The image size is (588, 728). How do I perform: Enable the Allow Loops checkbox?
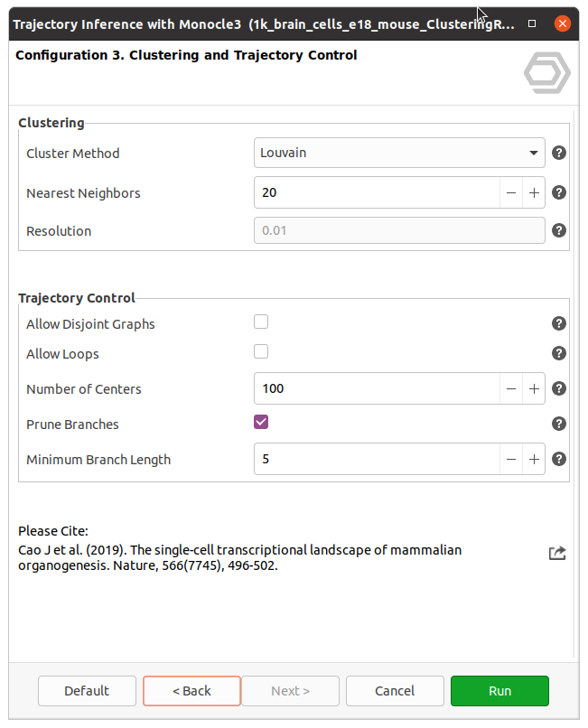(261, 351)
